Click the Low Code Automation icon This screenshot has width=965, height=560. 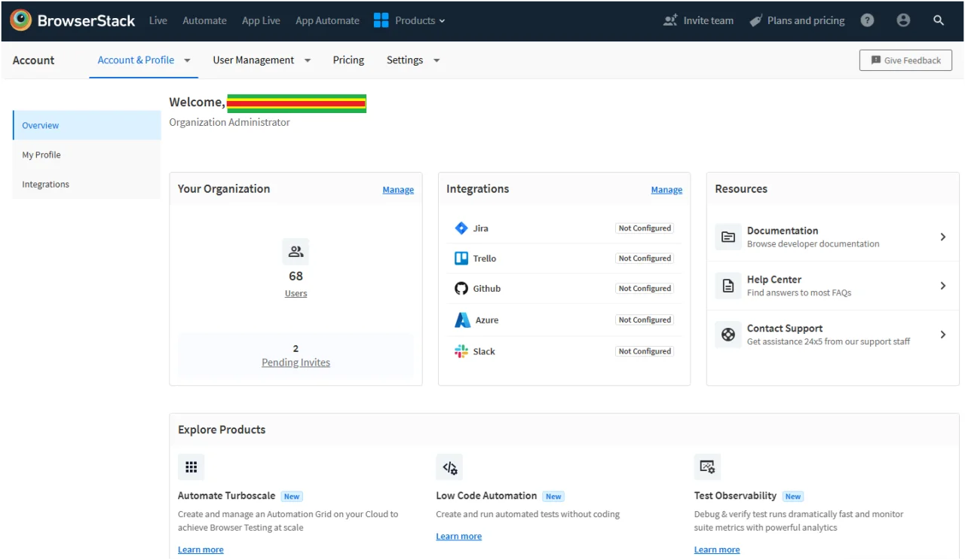click(449, 467)
